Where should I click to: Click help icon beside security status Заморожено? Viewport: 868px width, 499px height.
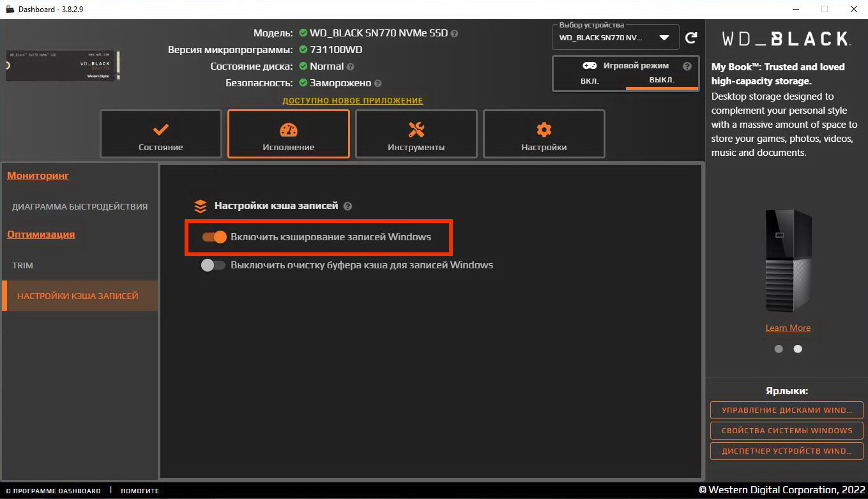pyautogui.click(x=377, y=83)
